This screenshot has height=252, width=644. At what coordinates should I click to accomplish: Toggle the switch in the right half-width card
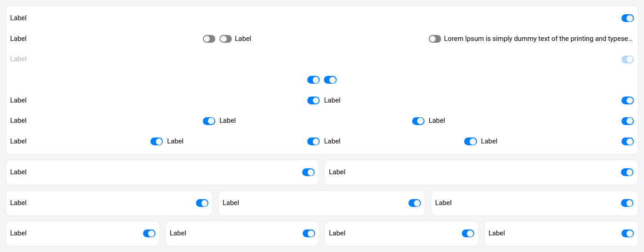point(627,172)
